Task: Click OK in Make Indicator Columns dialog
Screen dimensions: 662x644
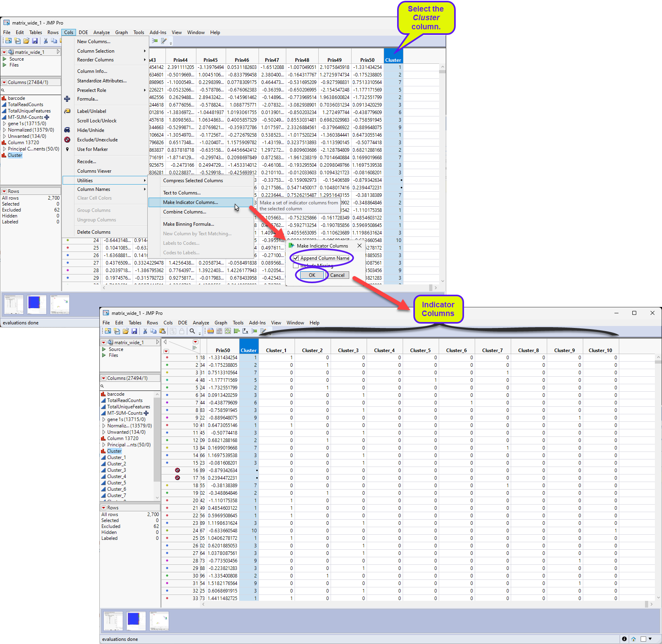Action: [312, 275]
